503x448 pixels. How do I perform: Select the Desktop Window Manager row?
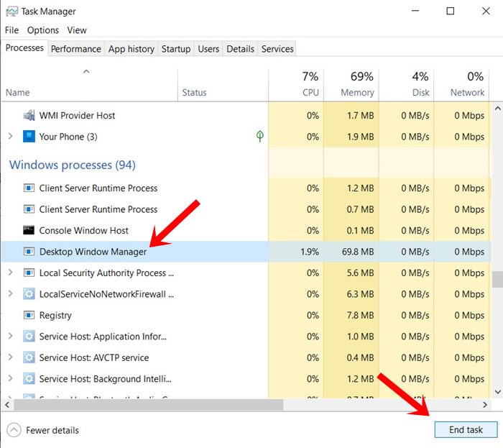point(246,251)
